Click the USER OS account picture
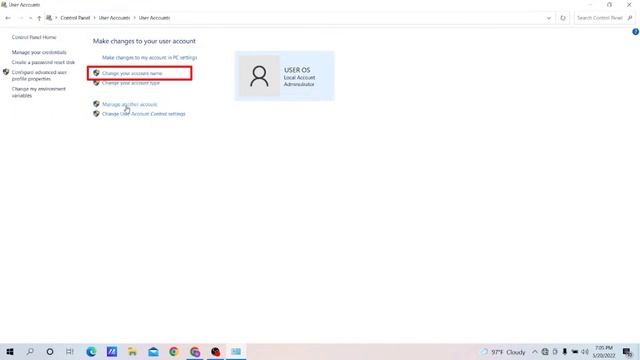This screenshot has height=360, width=640. (259, 76)
